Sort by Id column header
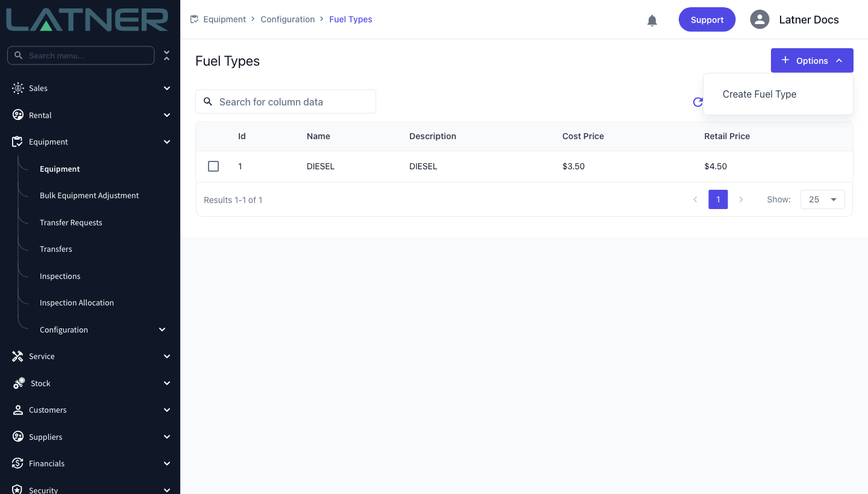This screenshot has height=494, width=868. 242,136
